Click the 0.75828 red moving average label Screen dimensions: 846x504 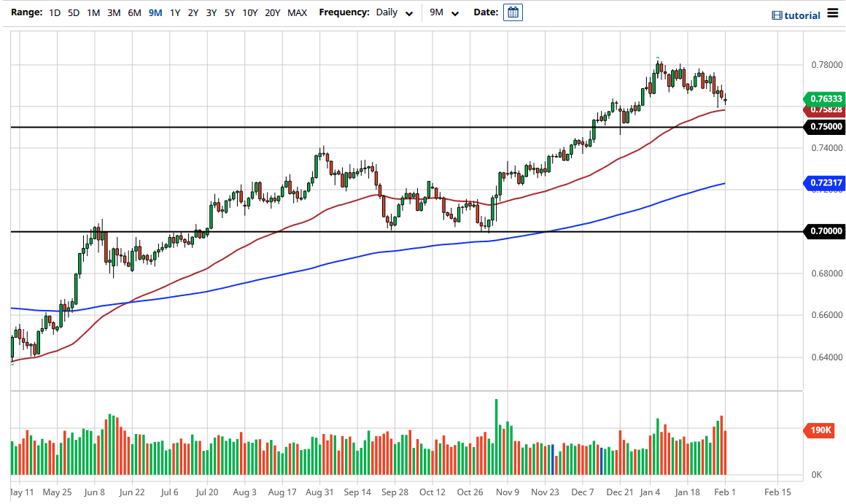[x=824, y=110]
